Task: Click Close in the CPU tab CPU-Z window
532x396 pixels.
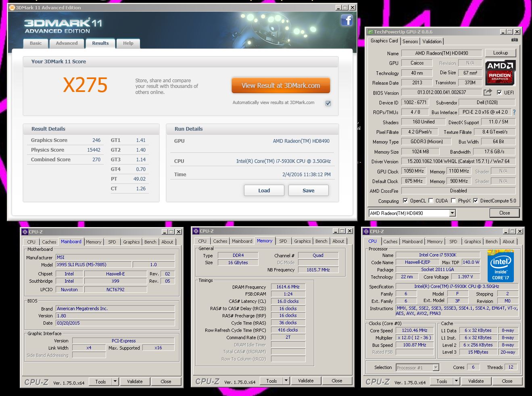Action: [x=507, y=381]
